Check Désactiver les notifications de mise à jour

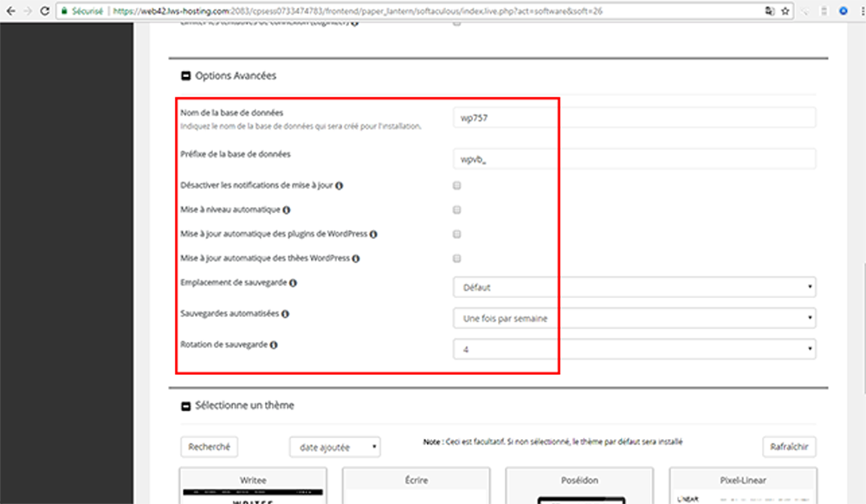456,185
